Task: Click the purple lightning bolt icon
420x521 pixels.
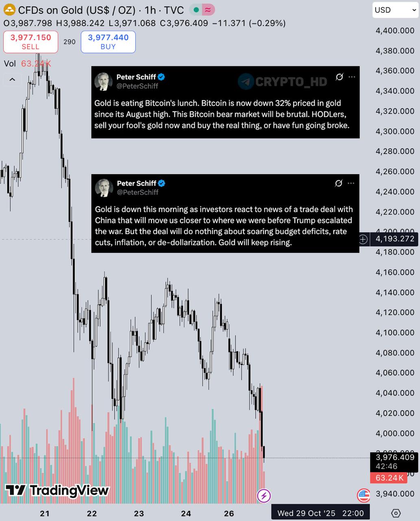Action: (264, 495)
